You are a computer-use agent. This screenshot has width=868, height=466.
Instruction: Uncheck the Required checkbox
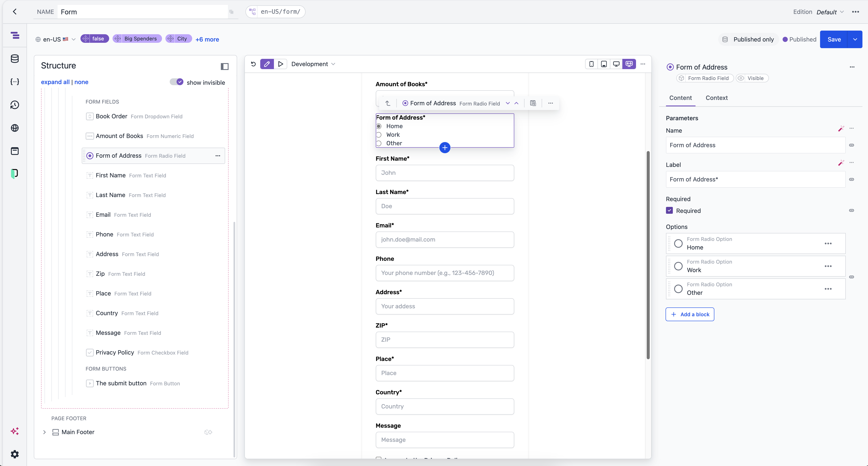tap(670, 210)
